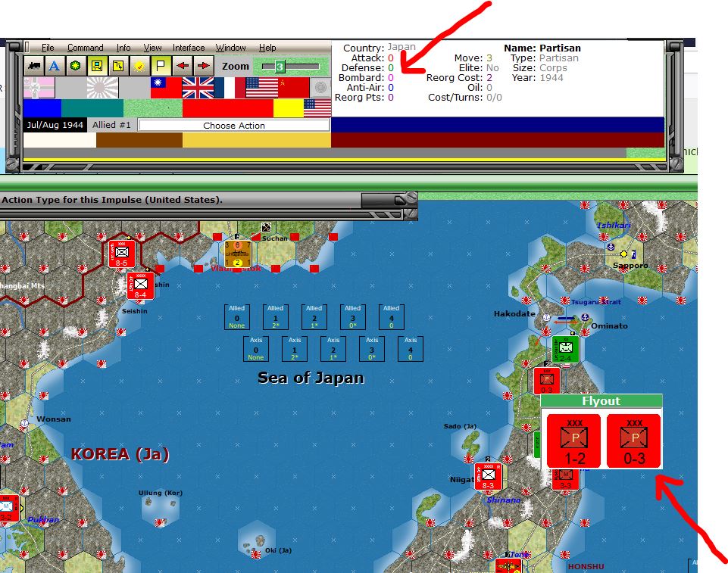728x573 pixels.
Task: Toggle the white flag toolbar button
Action: [x=161, y=66]
